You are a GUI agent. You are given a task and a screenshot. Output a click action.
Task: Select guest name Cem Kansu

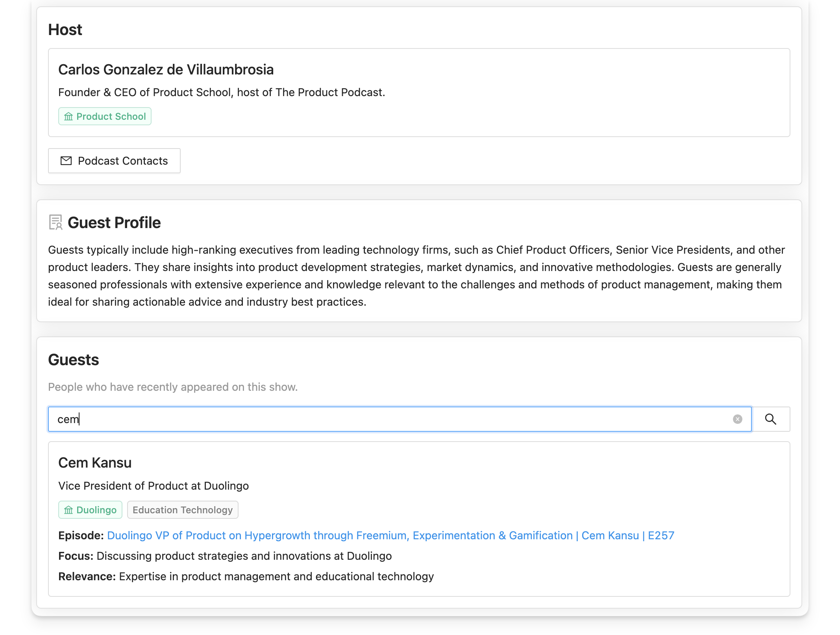click(x=95, y=463)
